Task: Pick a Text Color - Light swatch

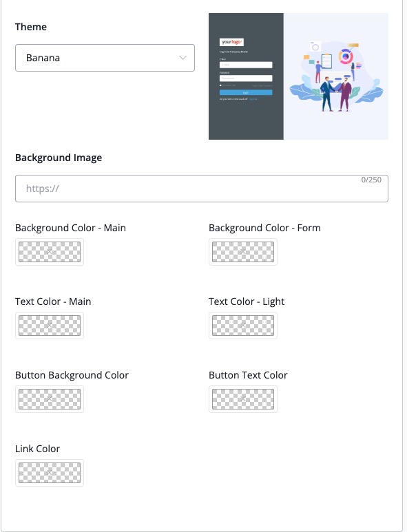Action: (x=243, y=326)
